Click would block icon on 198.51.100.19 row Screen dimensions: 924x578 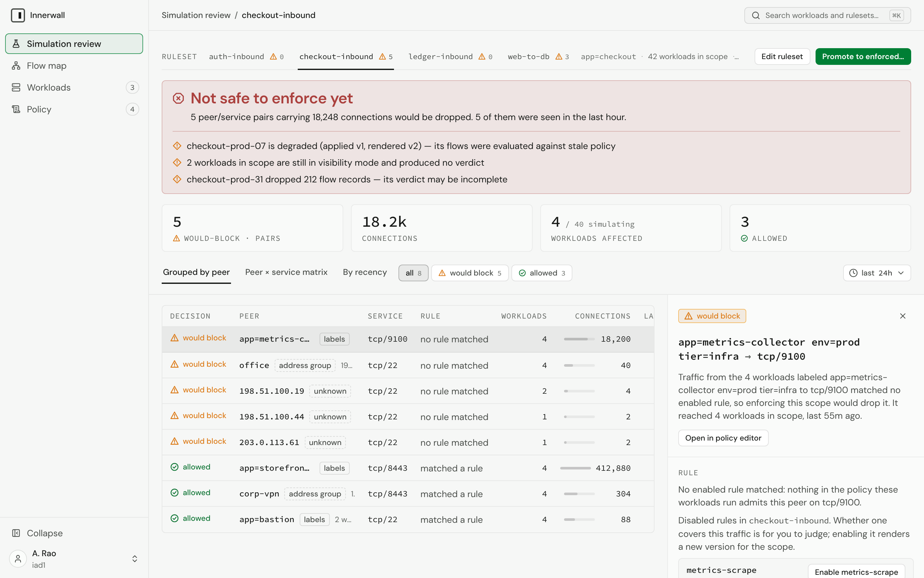pyautogui.click(x=175, y=390)
